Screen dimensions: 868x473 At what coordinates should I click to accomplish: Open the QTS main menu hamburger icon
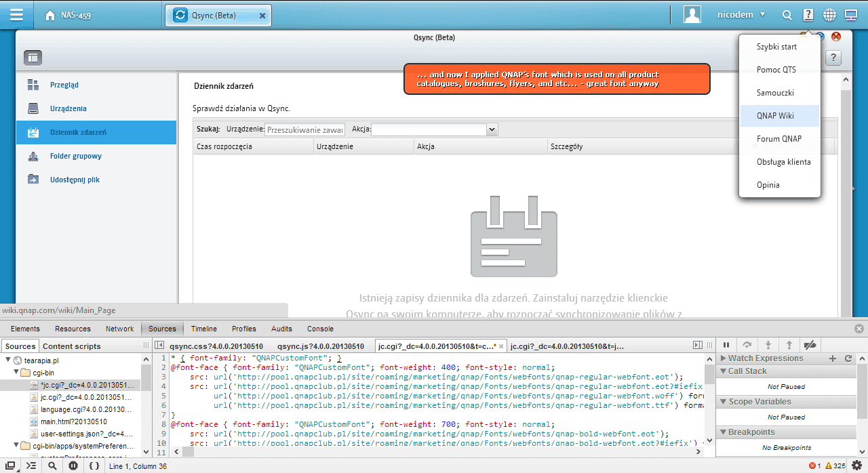pyautogui.click(x=16, y=15)
